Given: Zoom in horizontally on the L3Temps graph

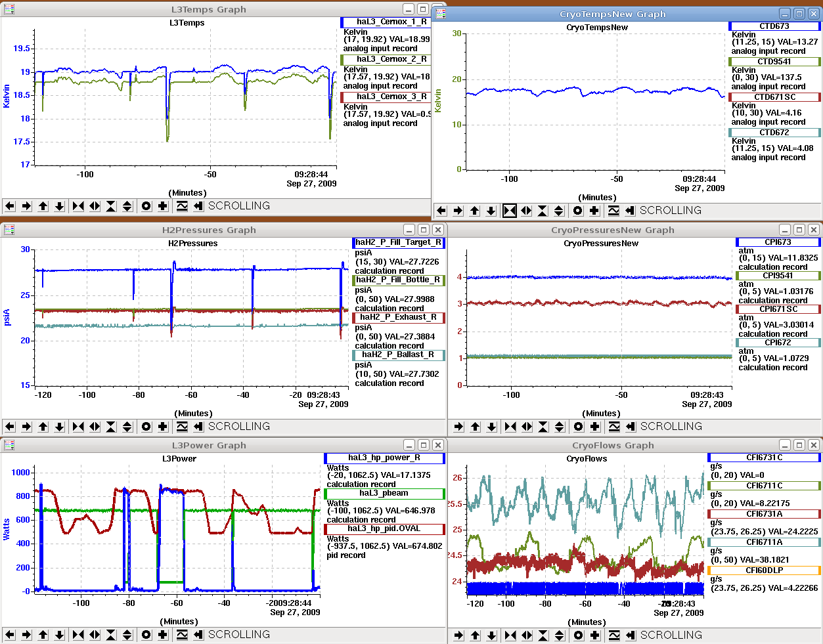Looking at the screenshot, I should [78, 206].
